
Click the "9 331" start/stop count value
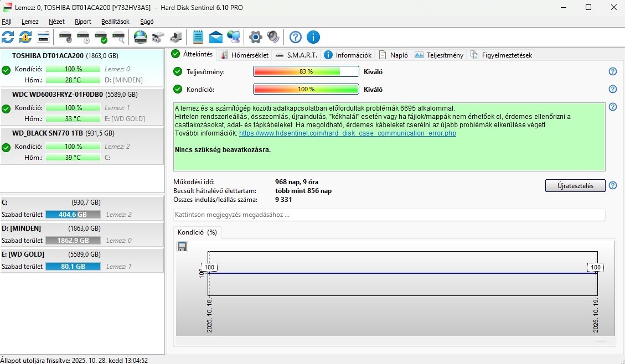[283, 200]
